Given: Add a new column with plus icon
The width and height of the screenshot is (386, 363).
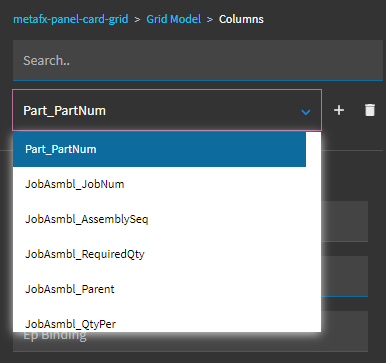Looking at the screenshot, I should click(339, 110).
